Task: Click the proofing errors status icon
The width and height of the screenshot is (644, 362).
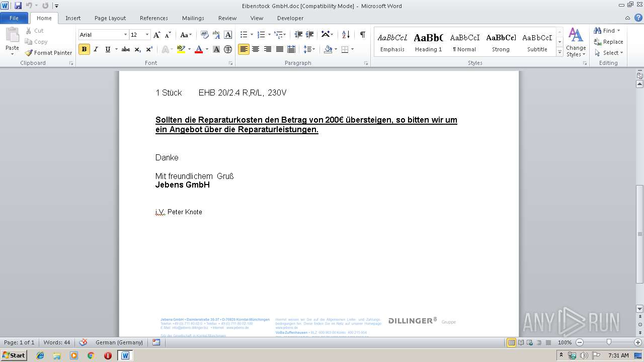Action: 84,342
